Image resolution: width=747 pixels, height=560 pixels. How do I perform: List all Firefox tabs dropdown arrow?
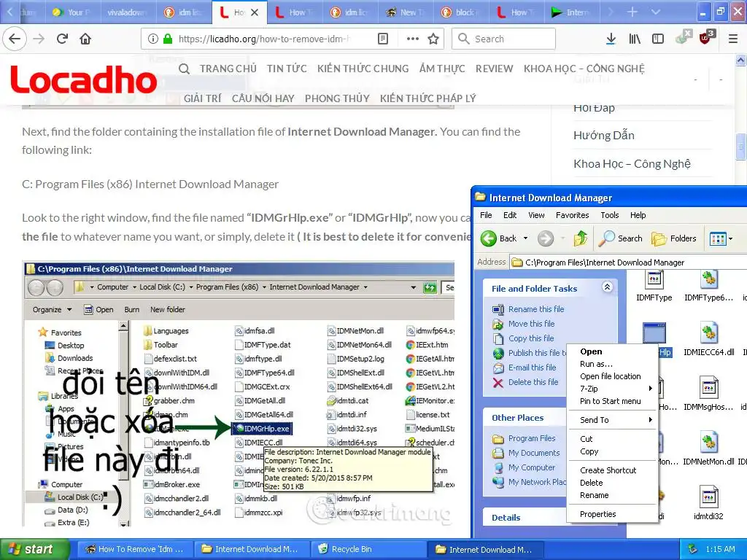(656, 12)
